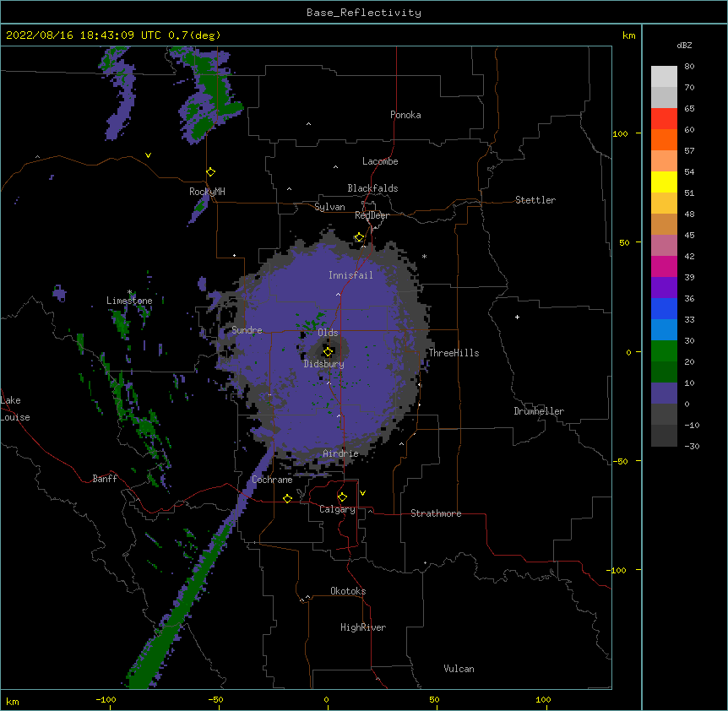728x711 pixels.
Task: Pick the light gray 70-80 dBZ swatch
Action: click(664, 77)
